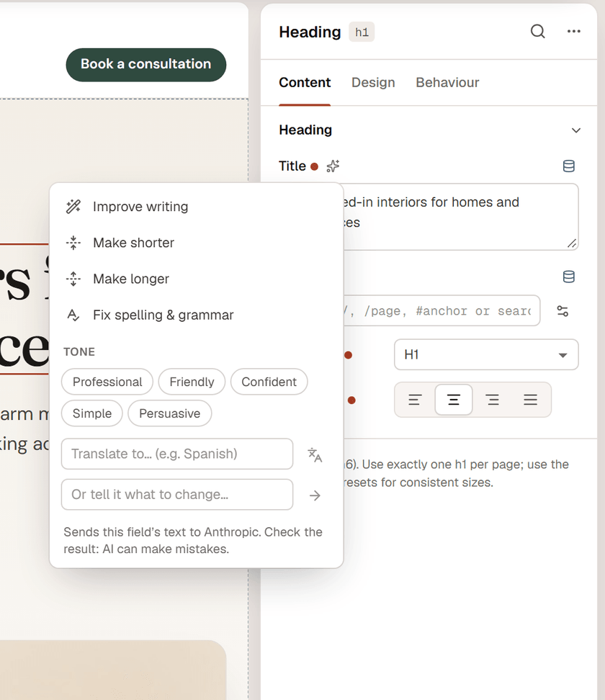
Task: Click the textarea resize handle corner
Action: click(x=572, y=243)
